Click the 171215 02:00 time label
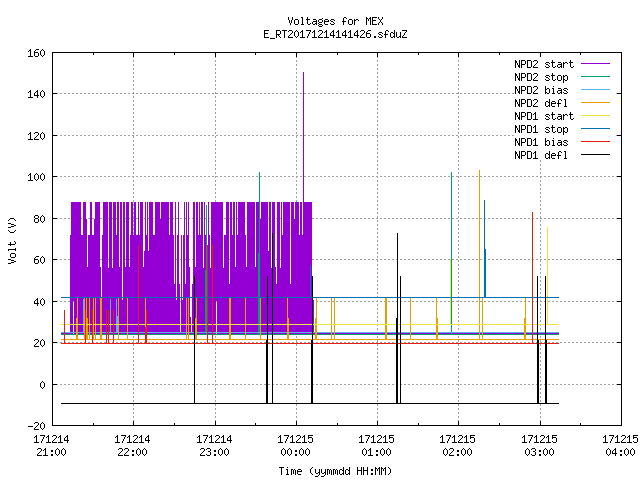 tap(458, 446)
